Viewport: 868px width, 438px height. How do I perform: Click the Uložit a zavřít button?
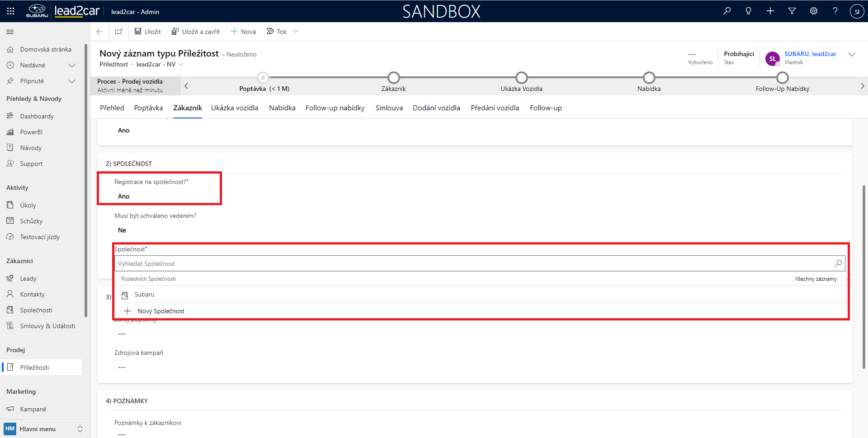tap(196, 32)
